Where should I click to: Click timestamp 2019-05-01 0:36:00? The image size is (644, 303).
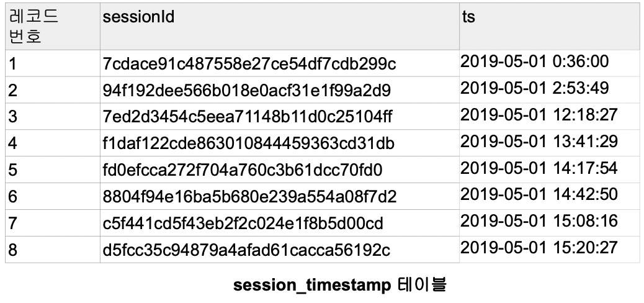pyautogui.click(x=534, y=61)
